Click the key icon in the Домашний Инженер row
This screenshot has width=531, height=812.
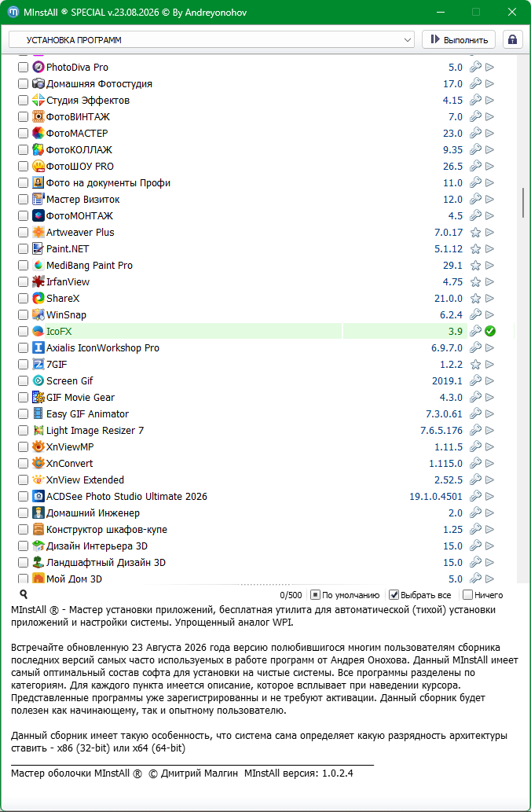click(475, 513)
